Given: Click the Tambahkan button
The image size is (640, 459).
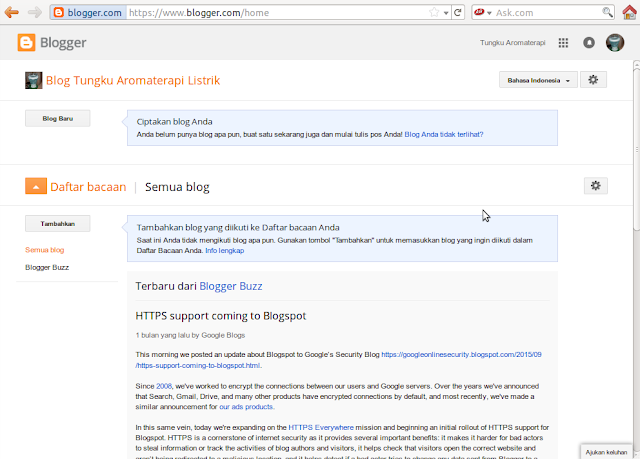Looking at the screenshot, I should (x=58, y=224).
